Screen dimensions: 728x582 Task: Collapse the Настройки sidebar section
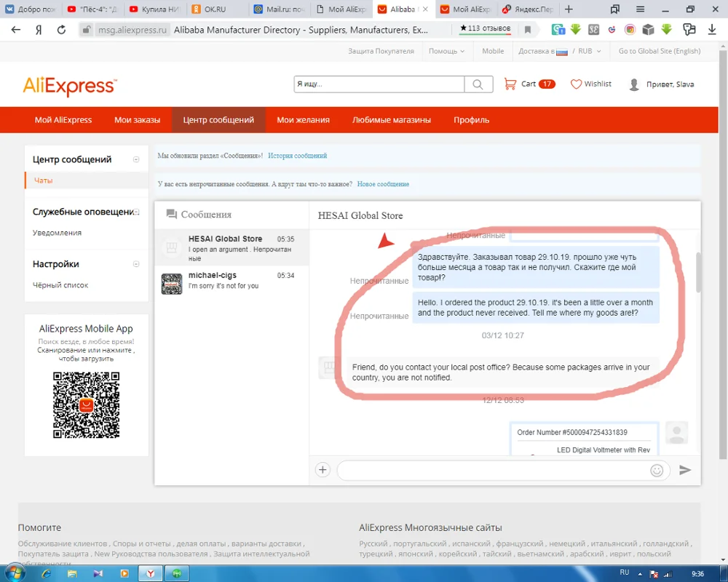[136, 264]
